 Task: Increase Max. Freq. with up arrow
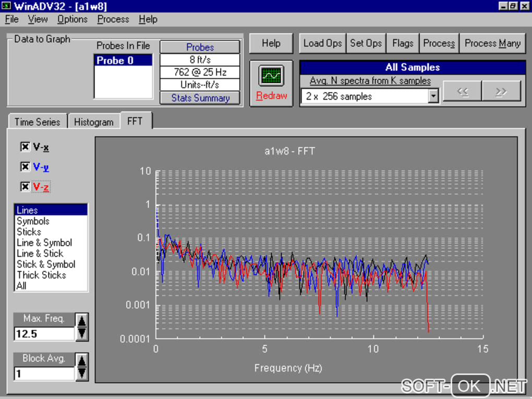82,321
